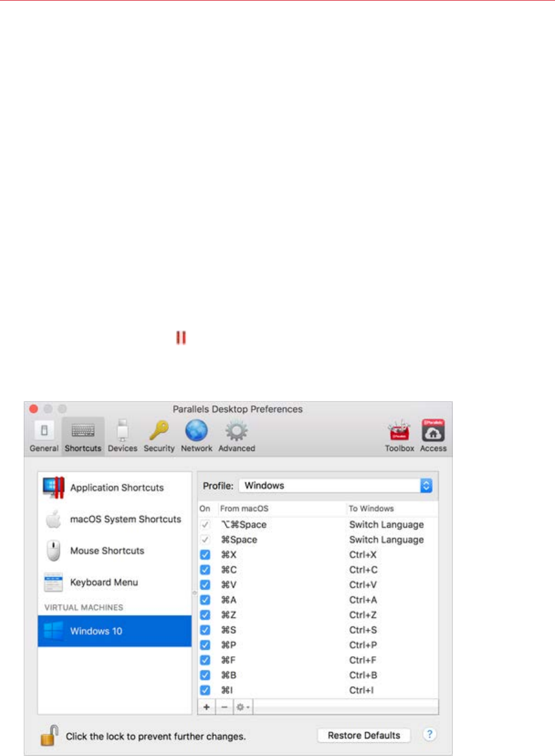This screenshot has width=555, height=756.
Task: Select macOS System Shortcuts in sidebar
Action: pyautogui.click(x=115, y=520)
